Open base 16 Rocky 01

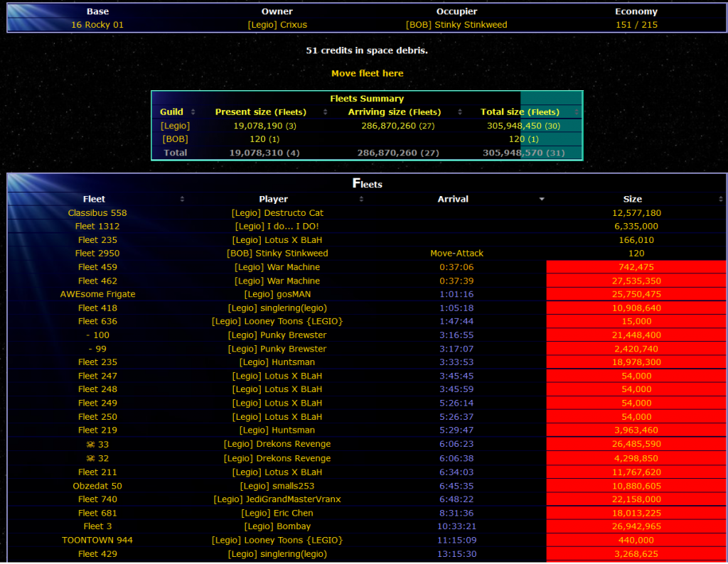[x=97, y=25]
